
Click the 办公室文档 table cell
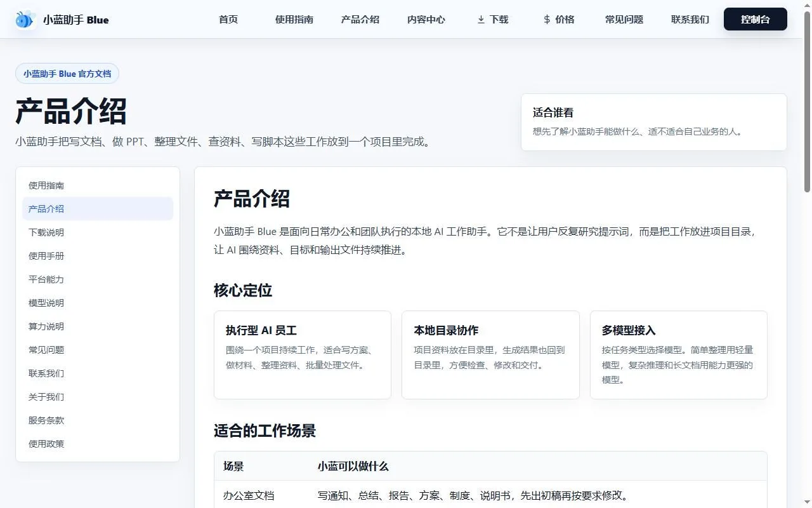tap(249, 495)
